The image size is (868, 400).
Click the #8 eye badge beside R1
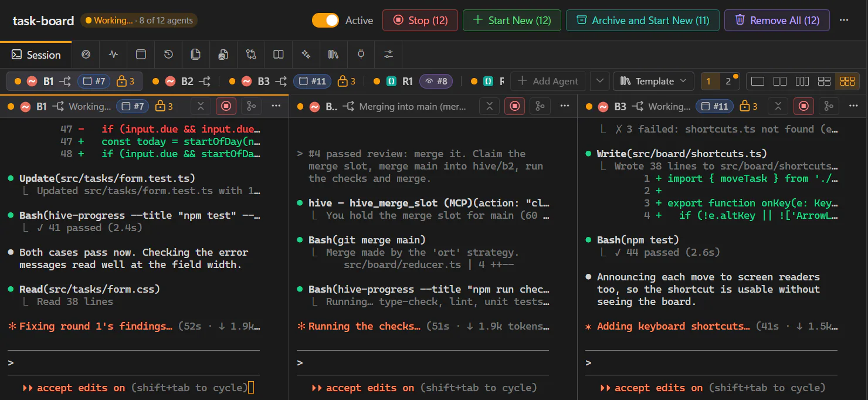click(x=436, y=81)
